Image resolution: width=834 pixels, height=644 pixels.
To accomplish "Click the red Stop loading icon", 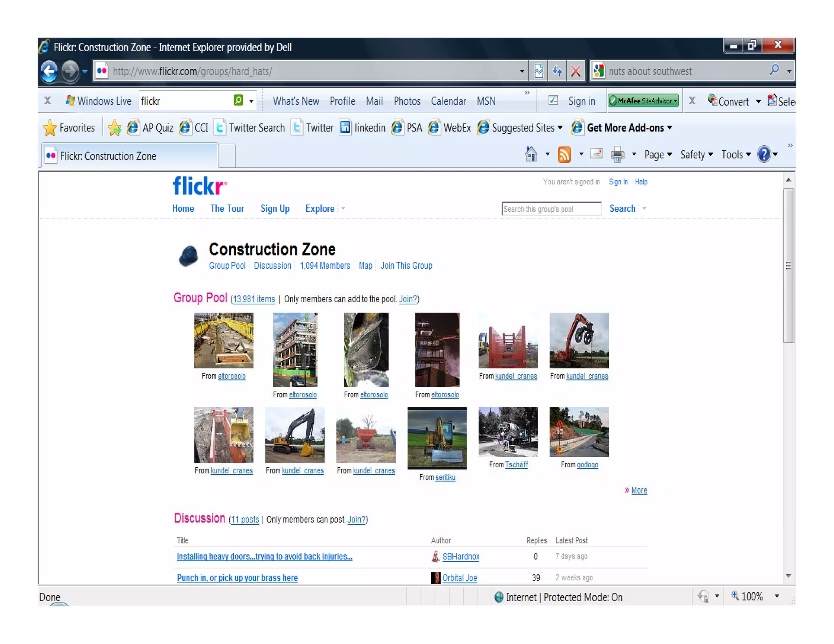I will [x=575, y=71].
